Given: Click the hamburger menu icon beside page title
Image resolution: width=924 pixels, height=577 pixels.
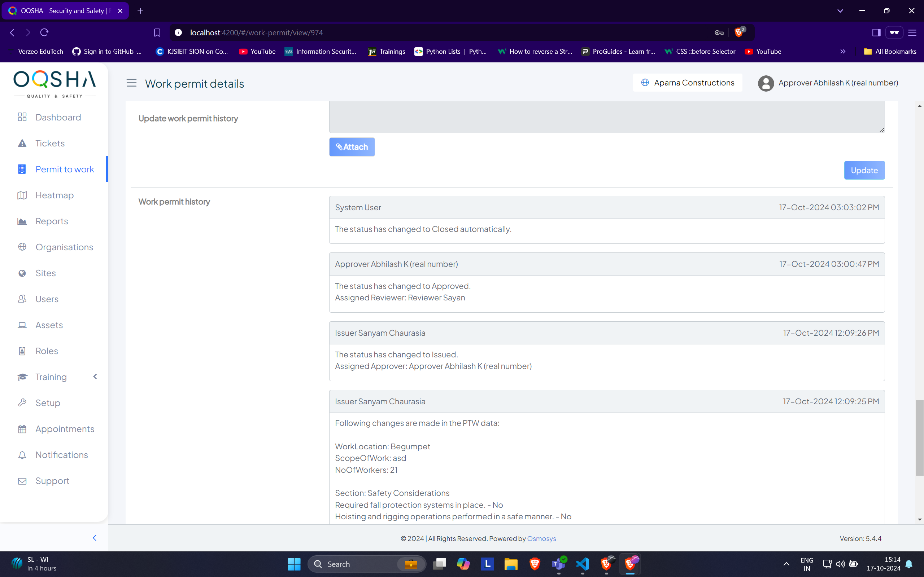Looking at the screenshot, I should (x=131, y=83).
